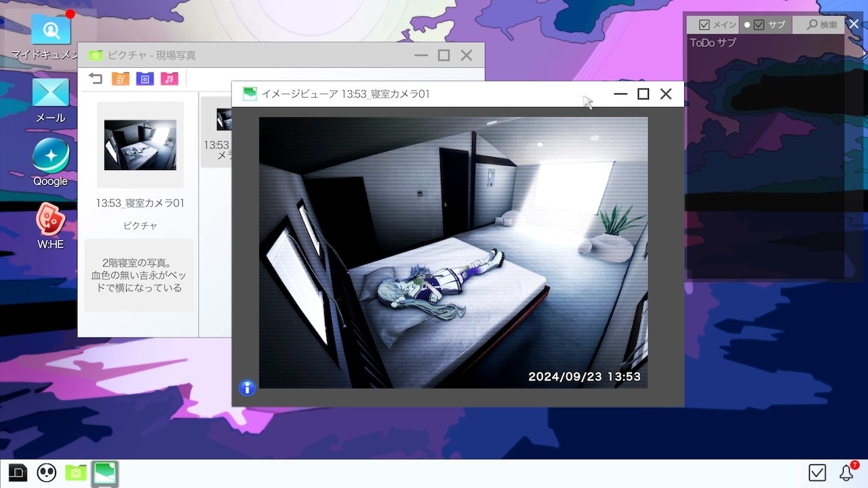868x488 pixels.
Task: Launch the W:HE desktop app
Action: pyautogui.click(x=51, y=220)
